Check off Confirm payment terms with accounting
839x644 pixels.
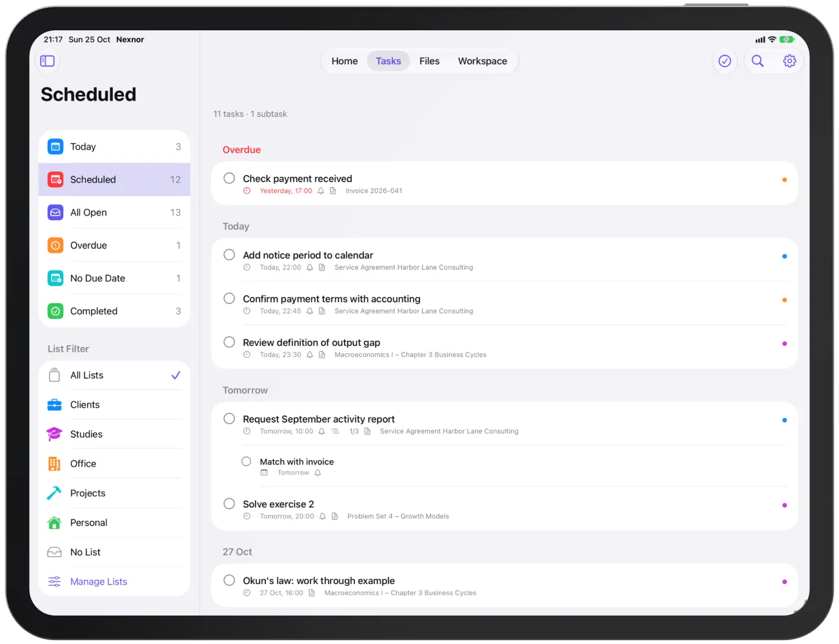pyautogui.click(x=229, y=299)
